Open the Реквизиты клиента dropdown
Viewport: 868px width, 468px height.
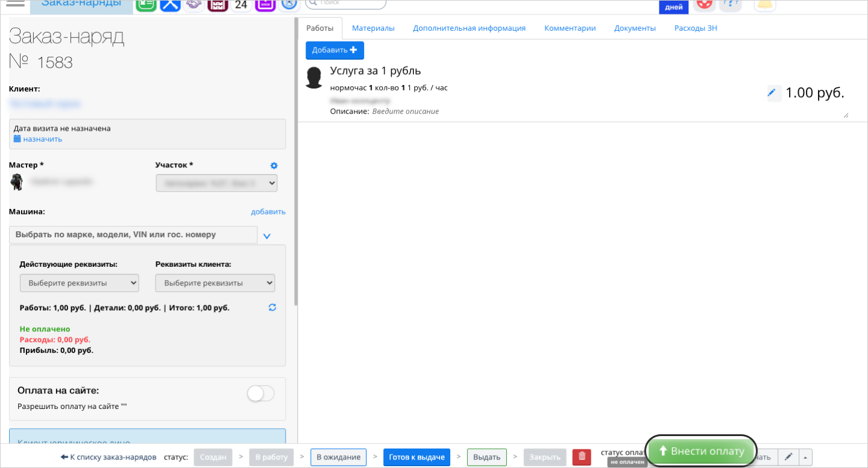(215, 283)
